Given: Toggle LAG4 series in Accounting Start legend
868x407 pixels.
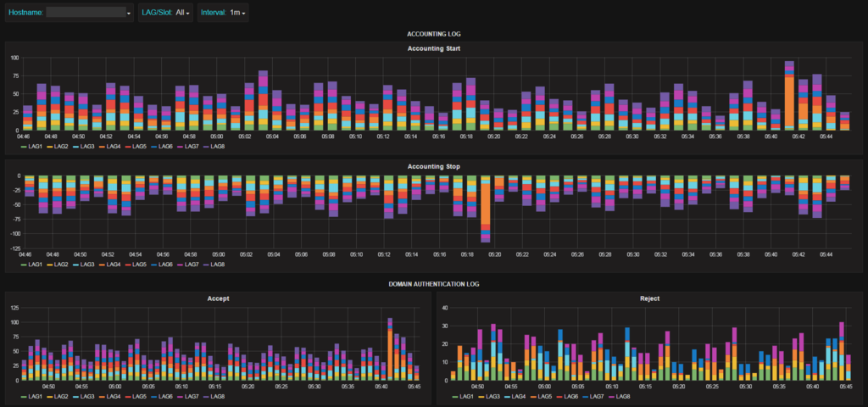Looking at the screenshot, I should 109,146.
